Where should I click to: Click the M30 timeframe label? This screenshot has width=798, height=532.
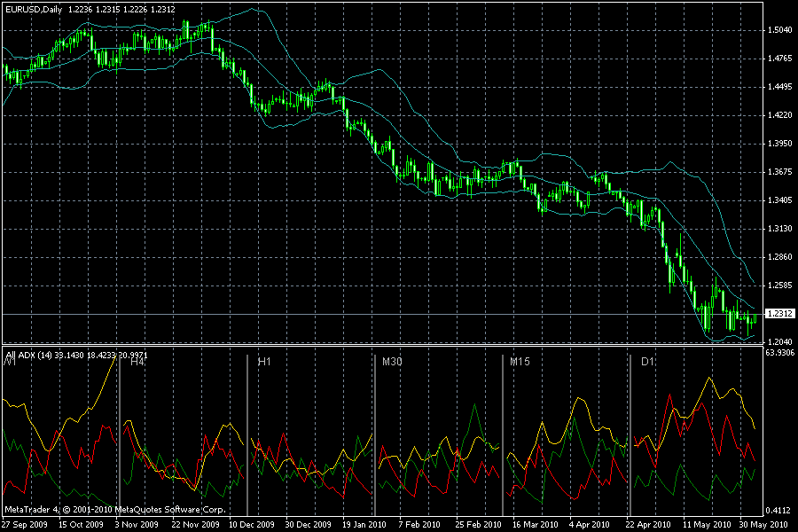[392, 362]
